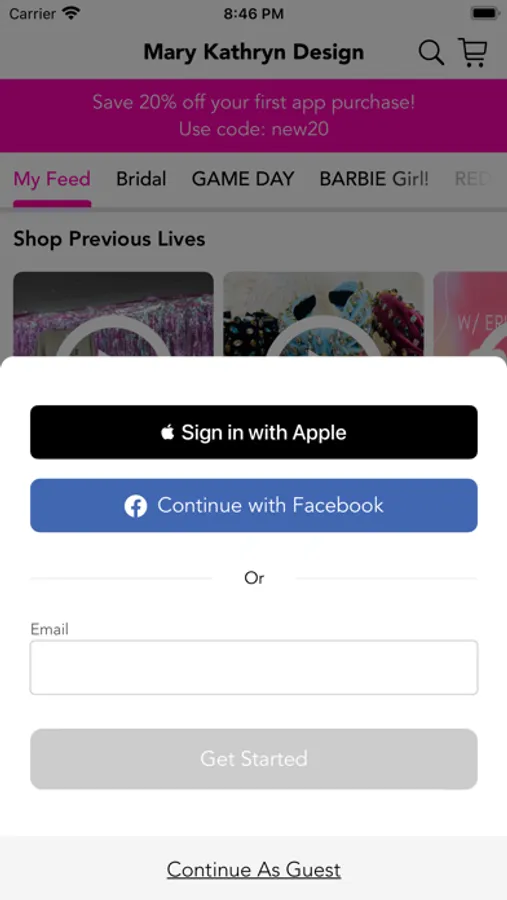This screenshot has height=900, width=507.
Task: Tap the Apple logo on sign-in button
Action: click(168, 432)
